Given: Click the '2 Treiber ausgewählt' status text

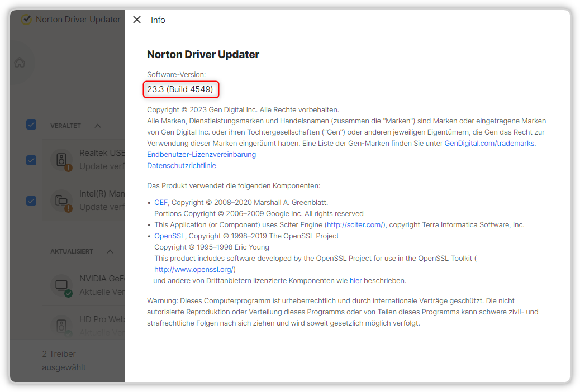Looking at the screenshot, I should (64, 361).
